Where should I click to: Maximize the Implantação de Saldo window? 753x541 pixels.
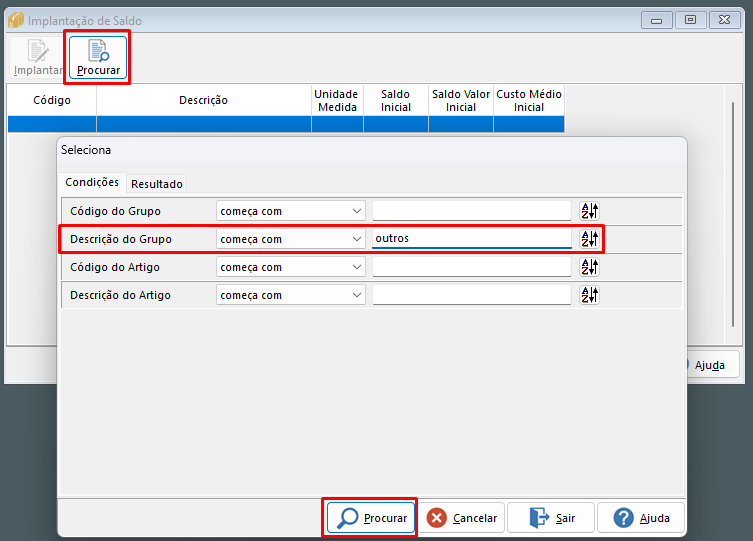[690, 20]
